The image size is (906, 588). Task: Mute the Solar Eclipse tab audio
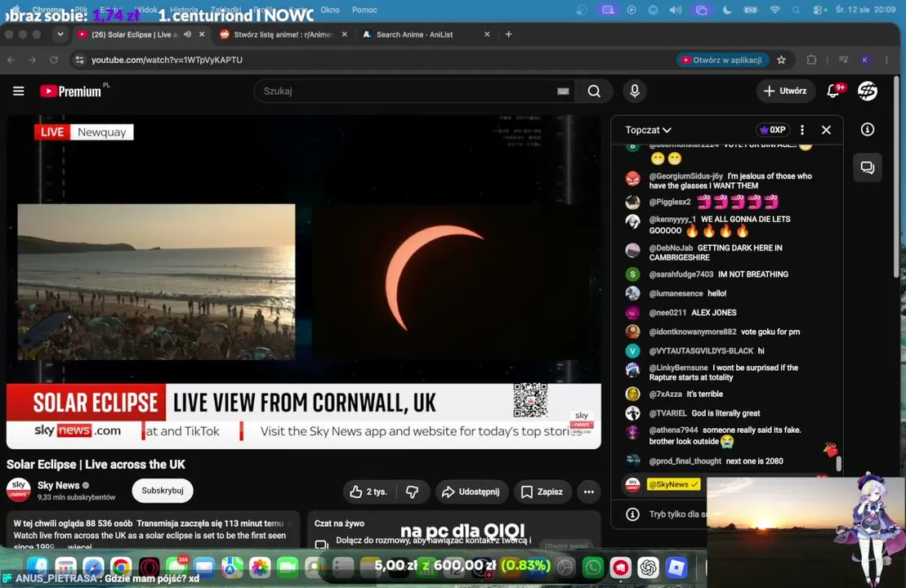point(187,34)
